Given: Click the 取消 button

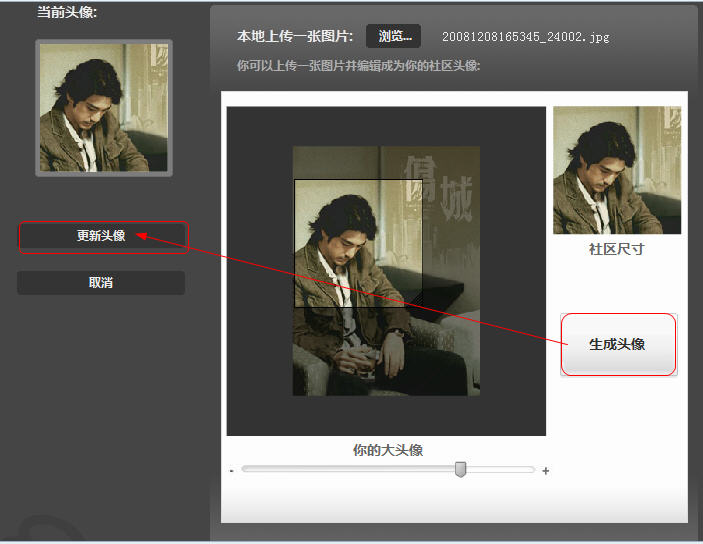Looking at the screenshot, I should point(101,283).
